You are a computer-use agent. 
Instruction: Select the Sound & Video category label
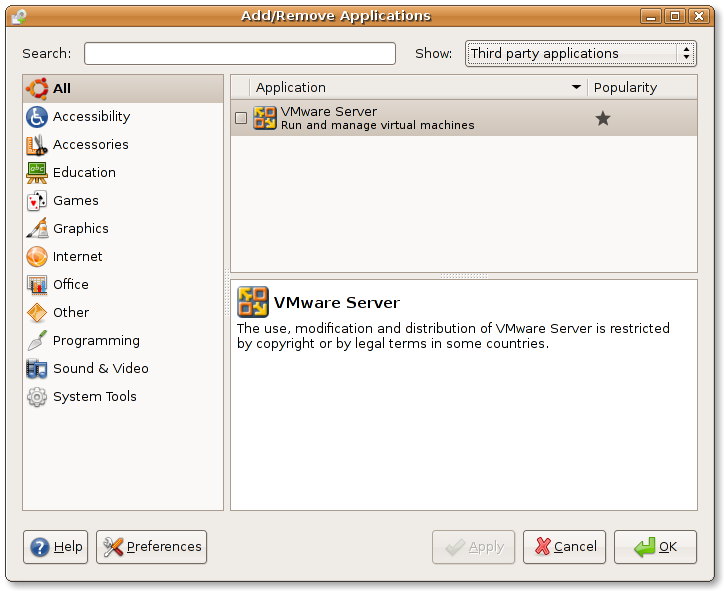tap(101, 368)
